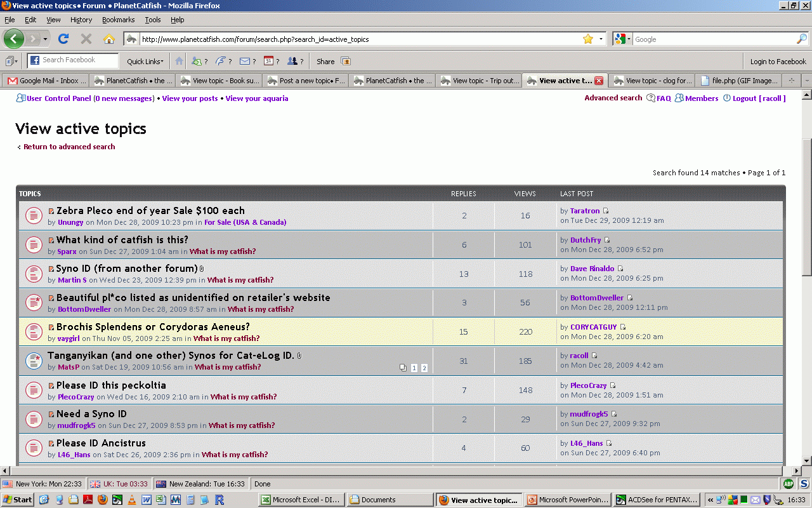Image resolution: width=812 pixels, height=508 pixels.
Task: Open topic 'What kind of catfish is this?'
Action: (x=122, y=240)
